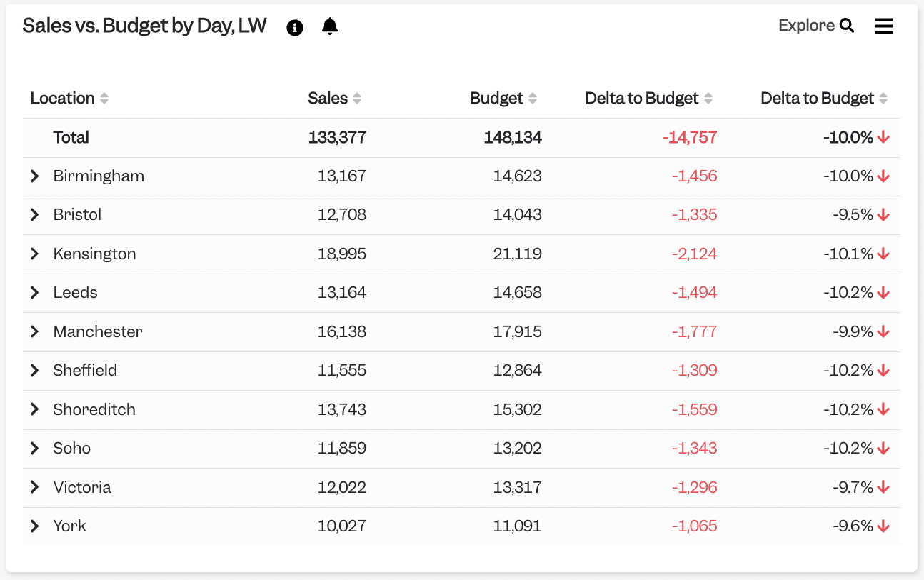Sort the Sales column

pos(357,99)
